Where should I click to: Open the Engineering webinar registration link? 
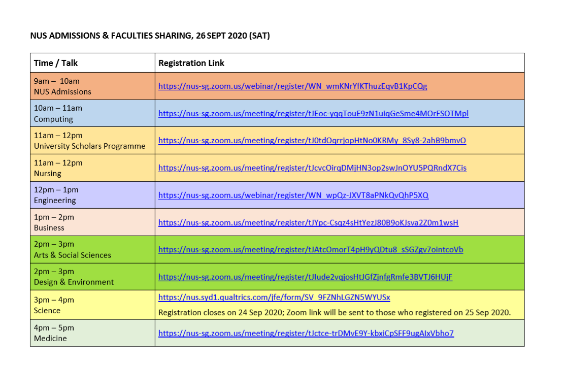pos(293,195)
